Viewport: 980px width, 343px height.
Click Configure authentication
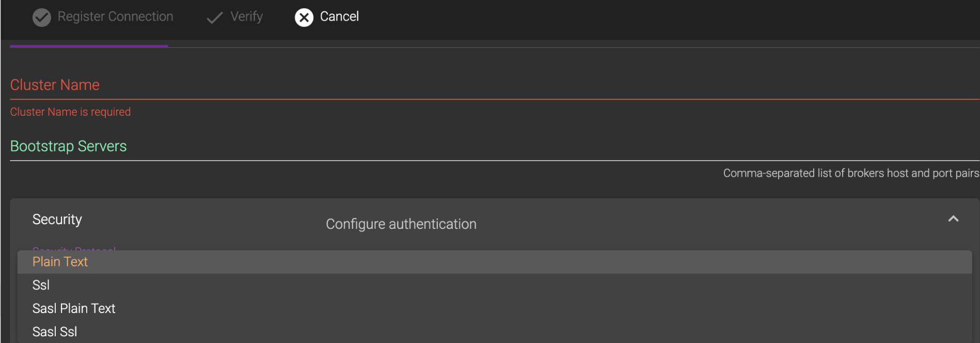pos(401,224)
